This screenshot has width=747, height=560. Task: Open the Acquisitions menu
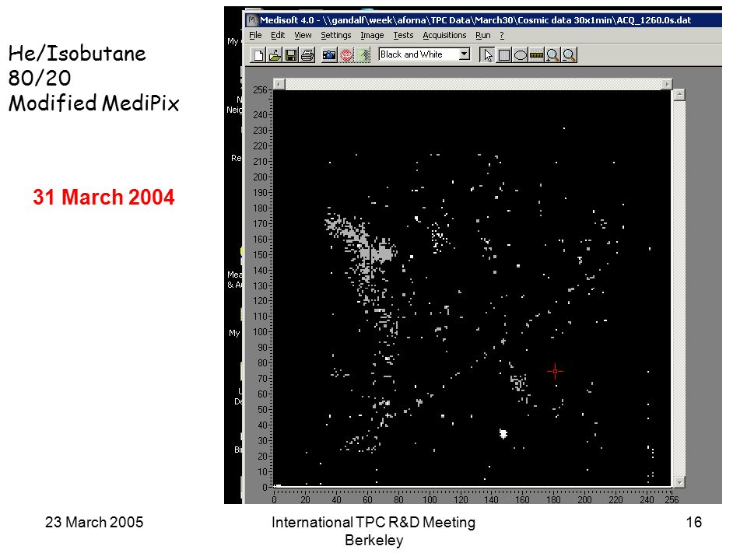444,35
